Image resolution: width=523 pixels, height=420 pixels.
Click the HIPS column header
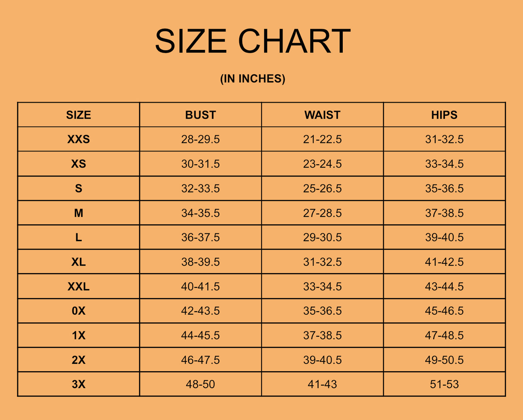pos(444,115)
